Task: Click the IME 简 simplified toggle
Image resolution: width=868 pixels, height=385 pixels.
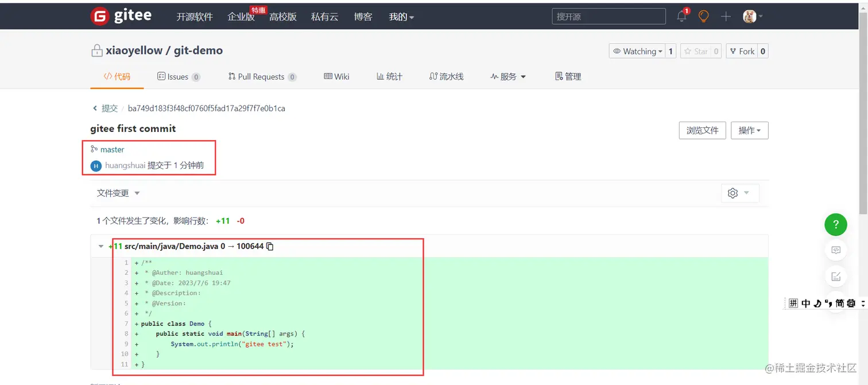Action: tap(840, 303)
